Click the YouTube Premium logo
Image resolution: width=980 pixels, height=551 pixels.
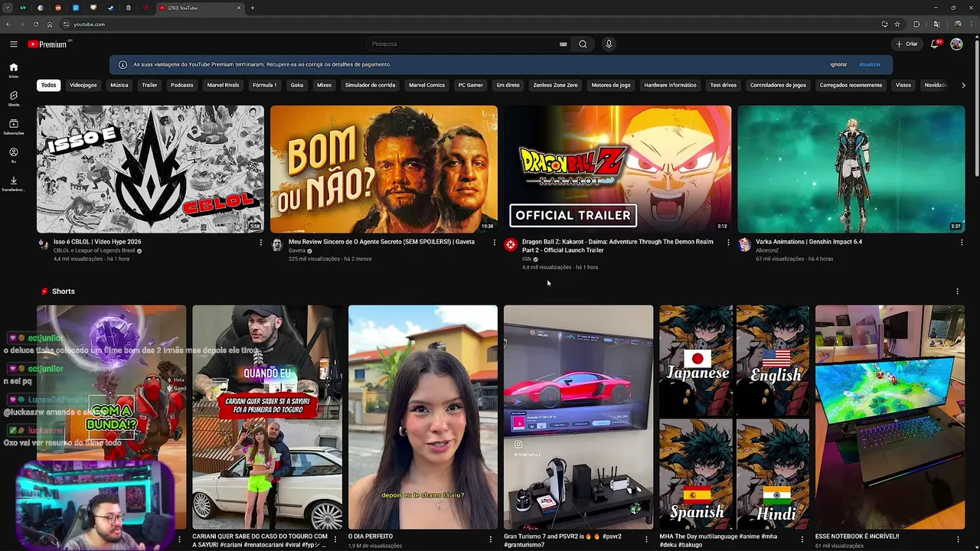[50, 44]
